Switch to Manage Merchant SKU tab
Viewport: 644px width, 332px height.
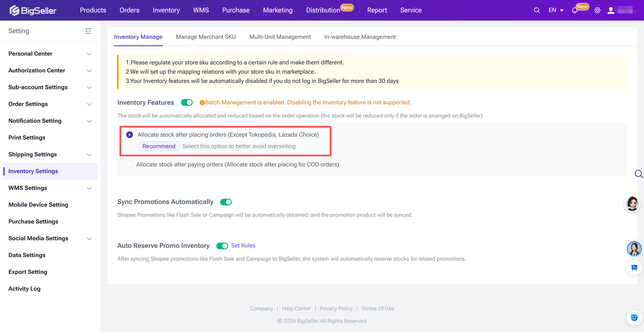click(x=206, y=37)
